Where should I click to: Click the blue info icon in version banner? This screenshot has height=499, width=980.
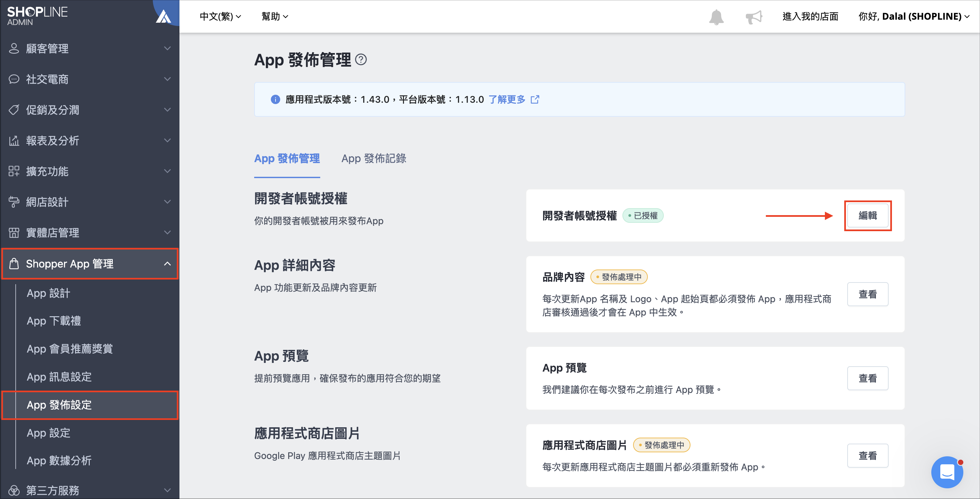point(275,100)
